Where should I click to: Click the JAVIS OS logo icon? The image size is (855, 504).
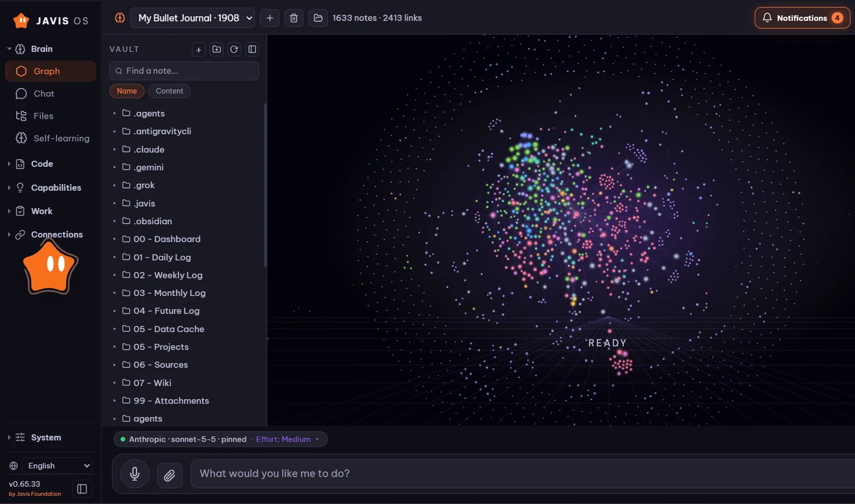pyautogui.click(x=21, y=20)
